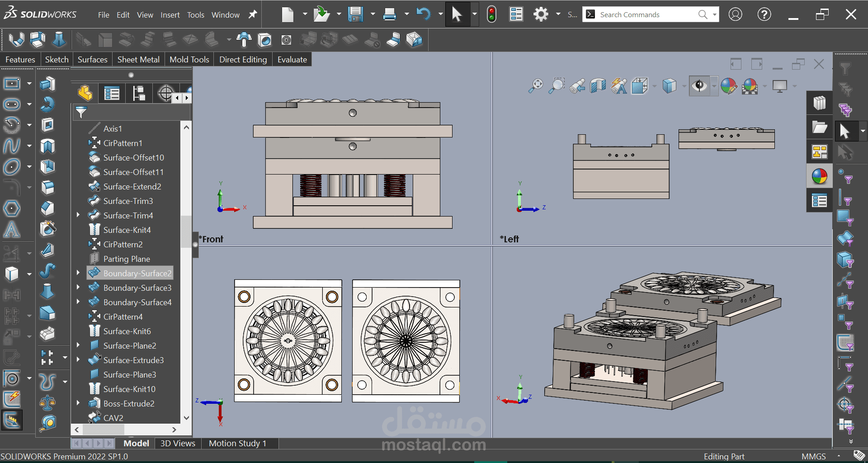Expand the Boundary-Surface3 feature
Screen dimensions: 868x463
pyautogui.click(x=78, y=288)
